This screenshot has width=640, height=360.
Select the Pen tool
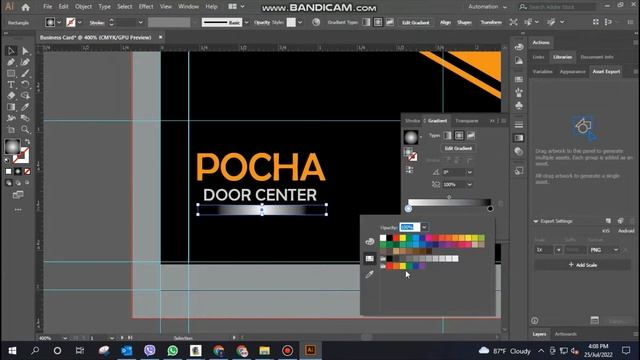click(11, 62)
